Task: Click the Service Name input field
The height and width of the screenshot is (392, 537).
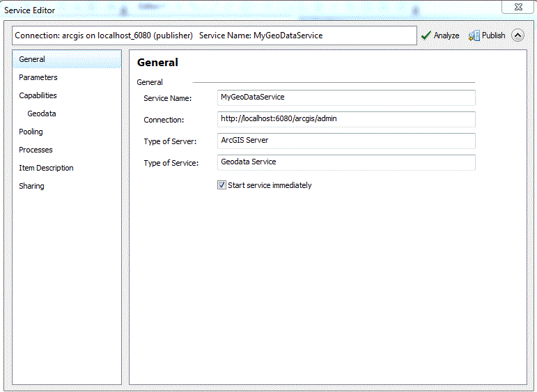Action: 346,97
